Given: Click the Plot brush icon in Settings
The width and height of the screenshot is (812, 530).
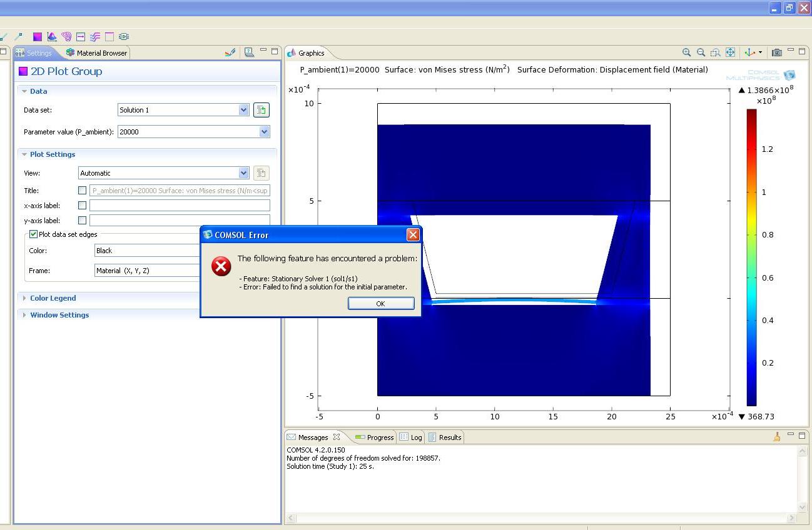Looking at the screenshot, I should pos(230,52).
